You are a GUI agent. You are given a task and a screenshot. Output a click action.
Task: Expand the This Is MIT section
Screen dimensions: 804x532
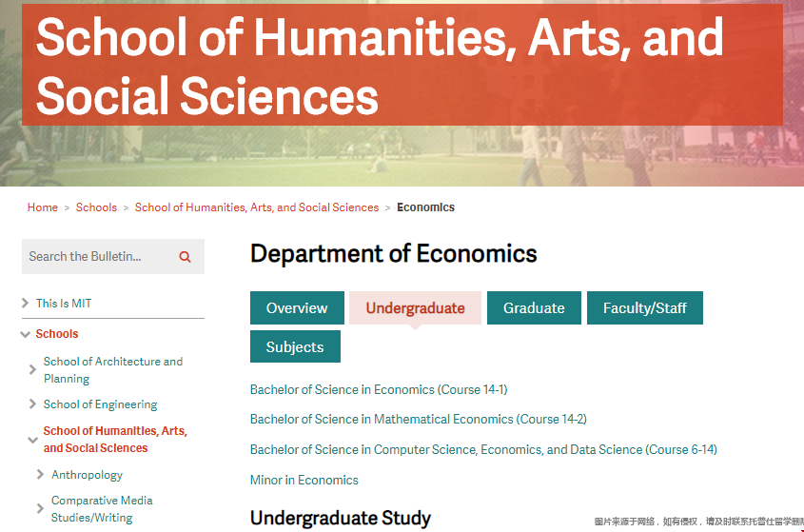(x=26, y=304)
